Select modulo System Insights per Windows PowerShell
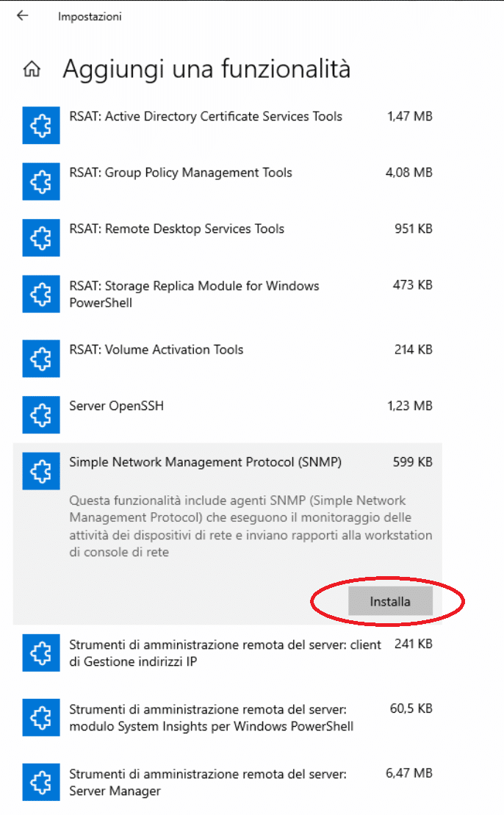504x815 pixels. [x=228, y=717]
